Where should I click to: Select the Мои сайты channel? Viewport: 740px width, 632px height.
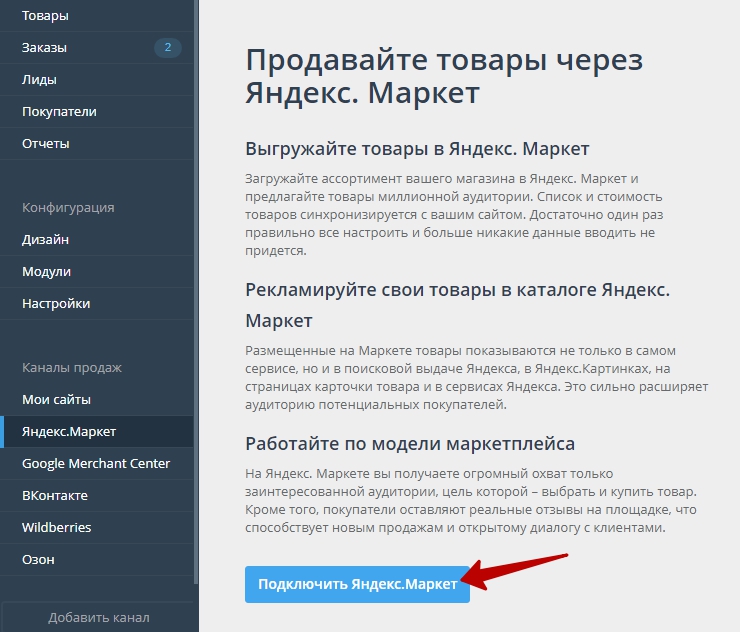tap(96, 400)
